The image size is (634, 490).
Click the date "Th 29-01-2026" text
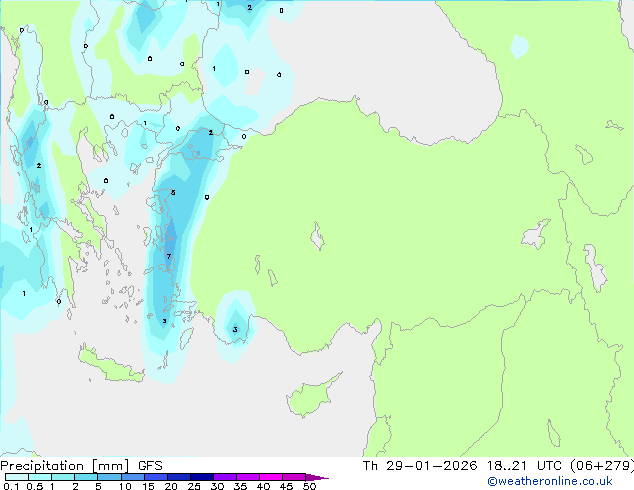click(x=420, y=466)
